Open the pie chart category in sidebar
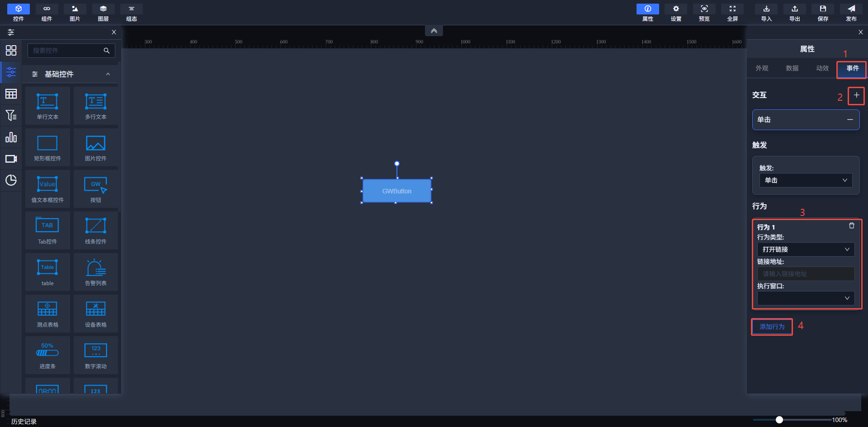This screenshot has width=868, height=427. (11, 180)
